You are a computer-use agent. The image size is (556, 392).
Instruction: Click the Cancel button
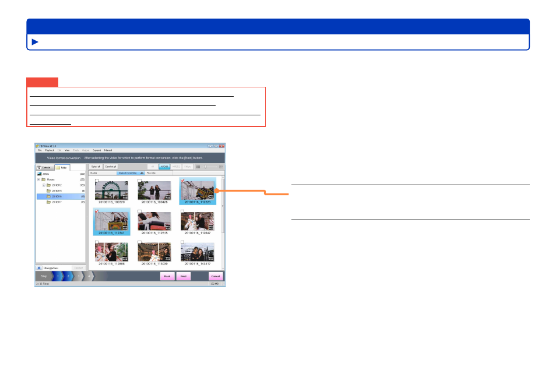point(216,276)
